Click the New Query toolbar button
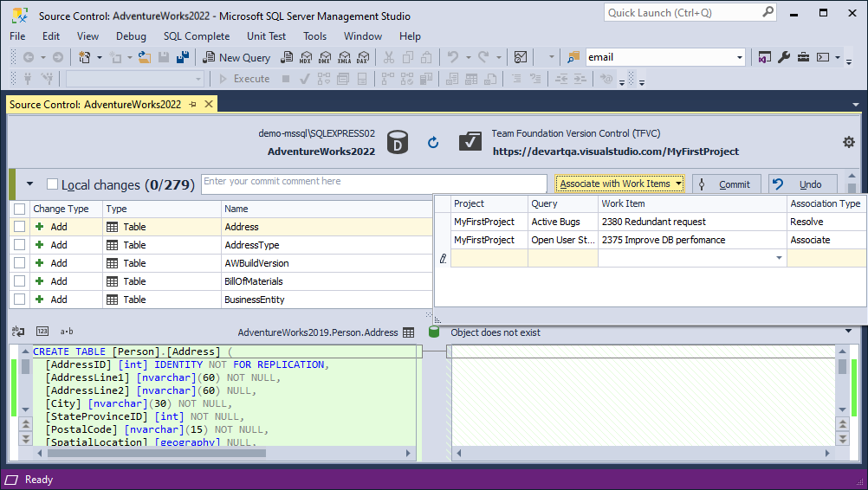 tap(236, 57)
